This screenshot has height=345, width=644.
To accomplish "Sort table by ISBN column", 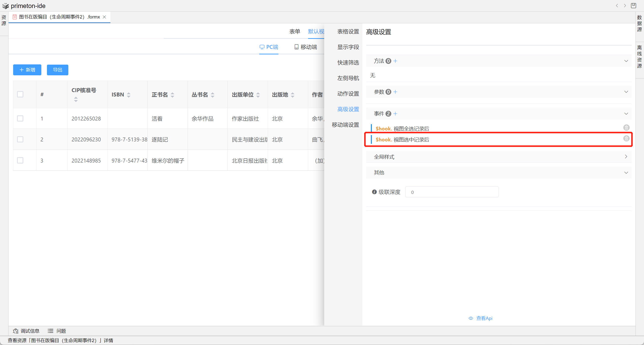I will coord(128,95).
